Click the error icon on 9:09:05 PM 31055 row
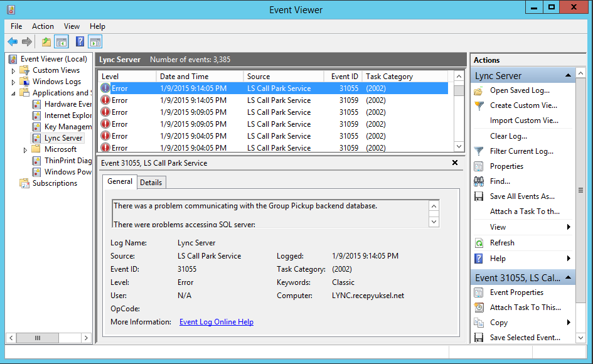Viewport: 593px width, 364px height. pos(105,112)
